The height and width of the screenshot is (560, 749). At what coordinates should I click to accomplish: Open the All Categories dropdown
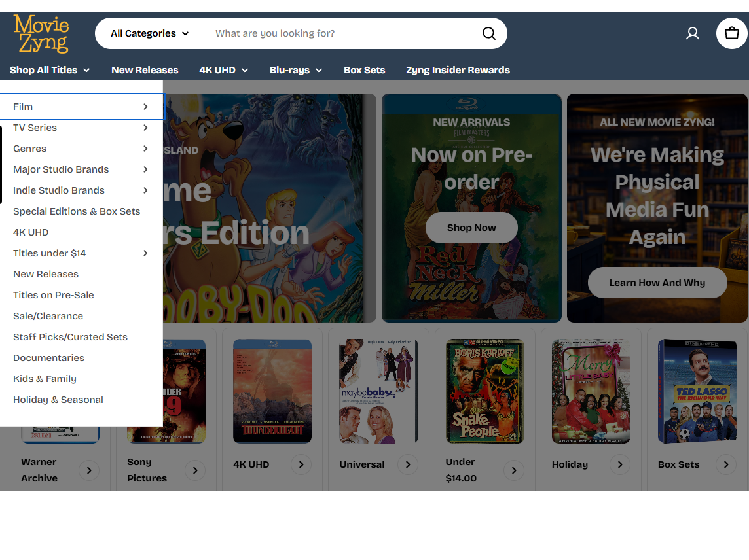point(149,33)
